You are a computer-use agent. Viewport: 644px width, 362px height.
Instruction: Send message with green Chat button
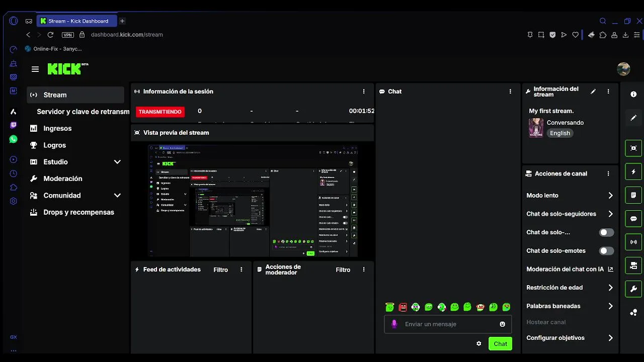click(500, 344)
